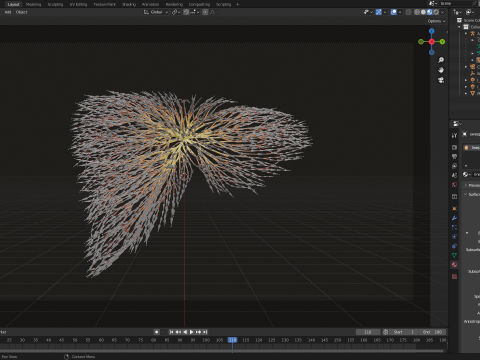Play the animation forward
This screenshot has width=480, height=360.
[192, 332]
